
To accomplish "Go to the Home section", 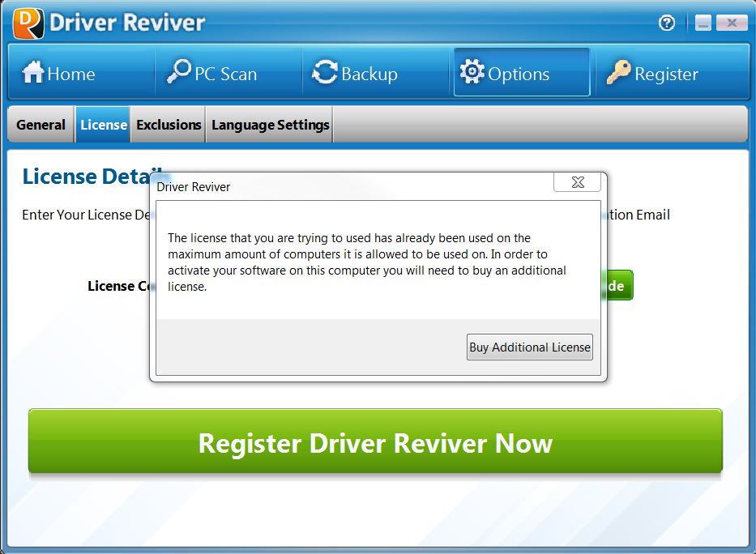I will tap(81, 72).
